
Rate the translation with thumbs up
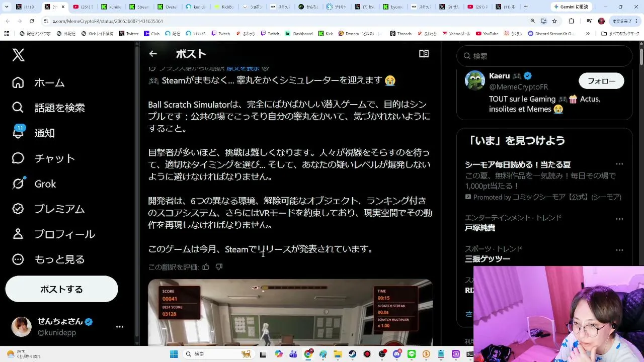(206, 267)
